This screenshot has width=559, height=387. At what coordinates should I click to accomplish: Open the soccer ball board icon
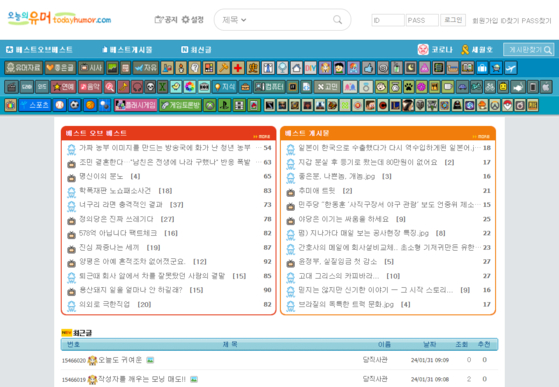pos(74,105)
